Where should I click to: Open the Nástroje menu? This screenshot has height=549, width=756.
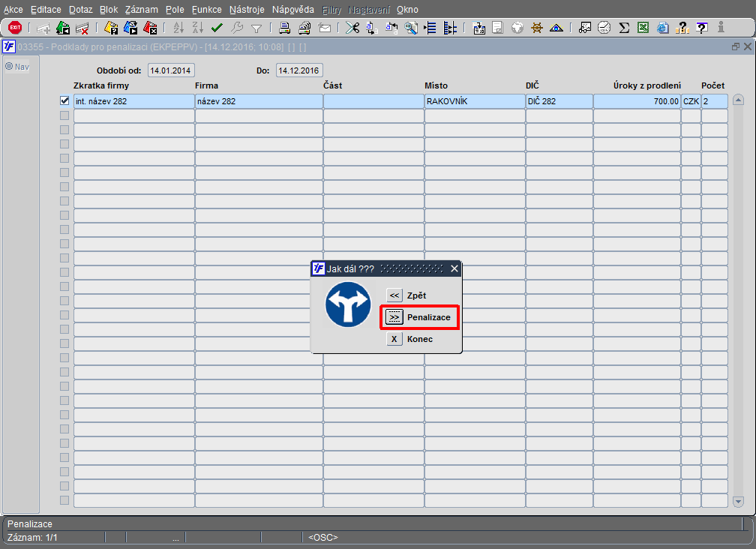pos(246,10)
